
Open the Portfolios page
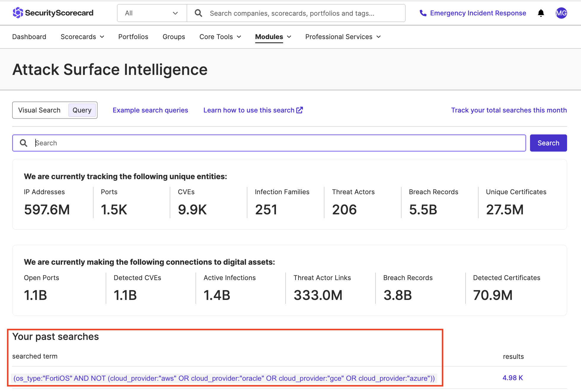tap(133, 37)
